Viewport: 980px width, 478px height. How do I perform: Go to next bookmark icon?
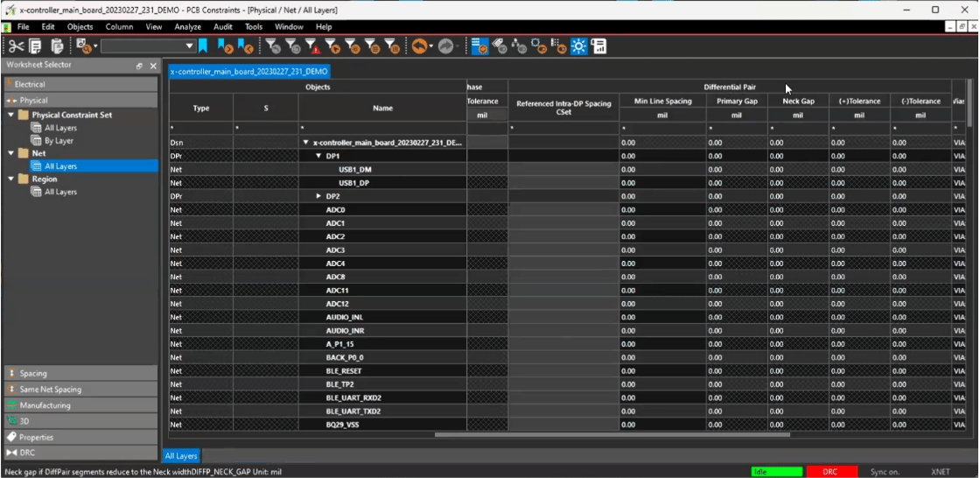[224, 46]
